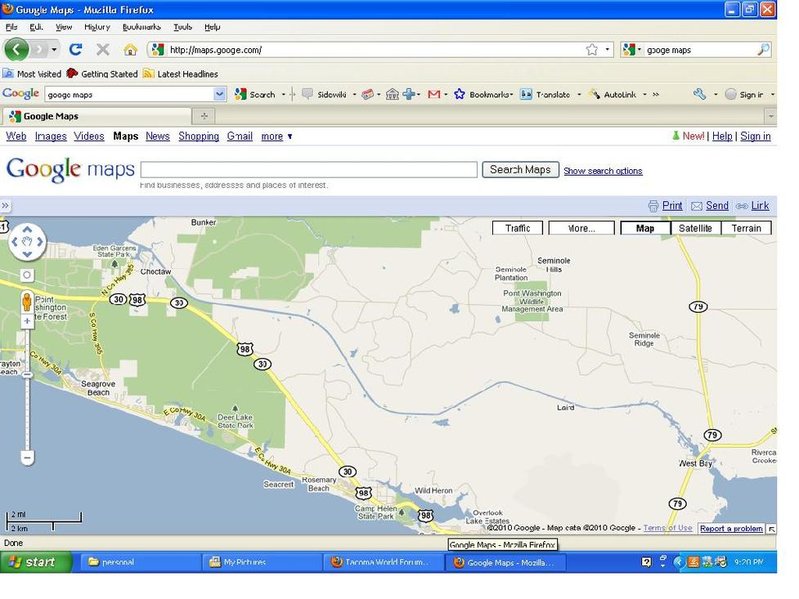Pan map right with the arrow control

click(x=40, y=242)
